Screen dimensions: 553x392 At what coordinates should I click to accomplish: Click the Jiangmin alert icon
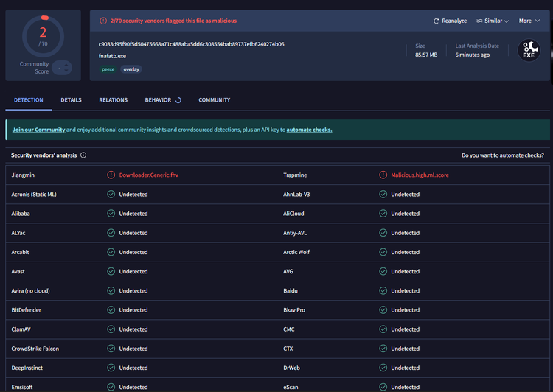(x=111, y=175)
